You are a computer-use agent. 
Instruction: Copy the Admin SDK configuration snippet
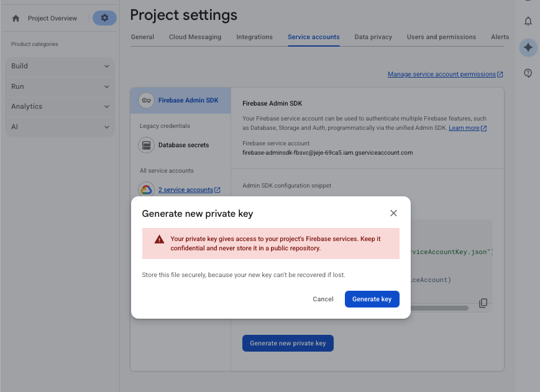[483, 303]
